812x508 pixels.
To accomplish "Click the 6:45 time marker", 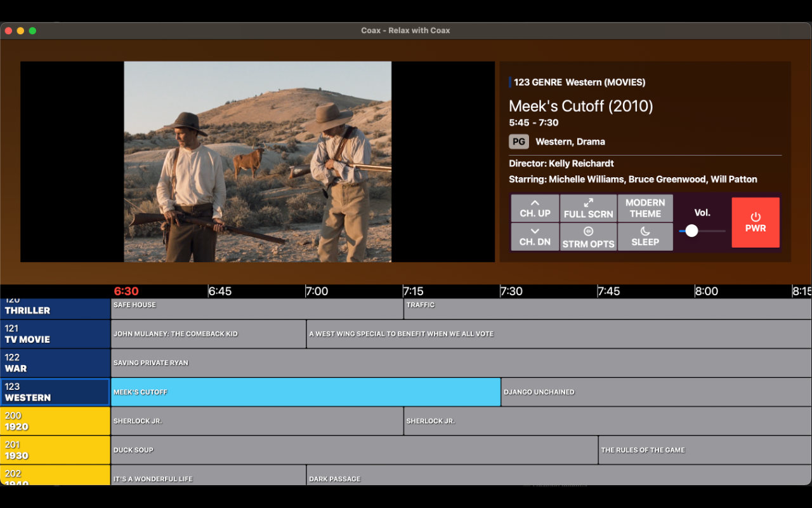I will pyautogui.click(x=220, y=291).
